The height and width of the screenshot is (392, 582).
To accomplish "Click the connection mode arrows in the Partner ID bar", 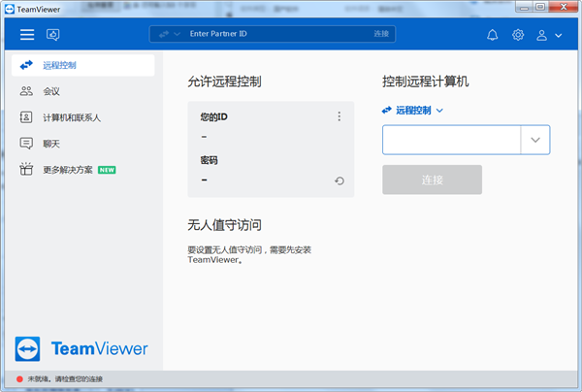I will pos(164,34).
